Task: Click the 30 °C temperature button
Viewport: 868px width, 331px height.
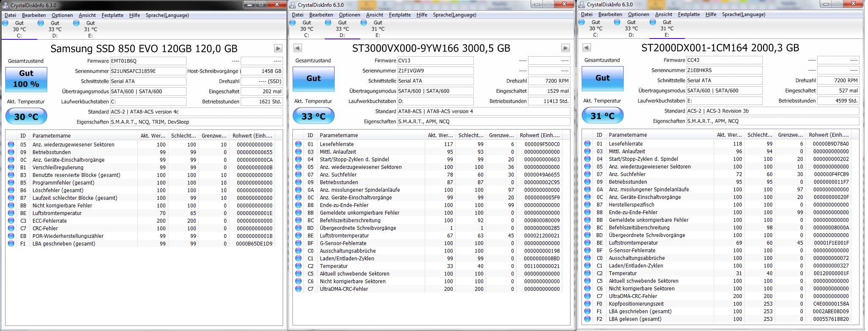Action: pyautogui.click(x=26, y=116)
